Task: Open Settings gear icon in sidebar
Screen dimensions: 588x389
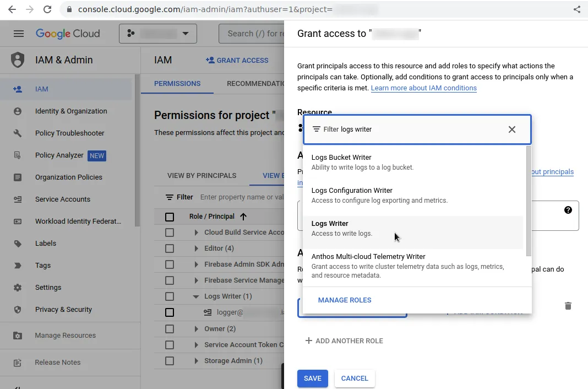Action: point(18,287)
